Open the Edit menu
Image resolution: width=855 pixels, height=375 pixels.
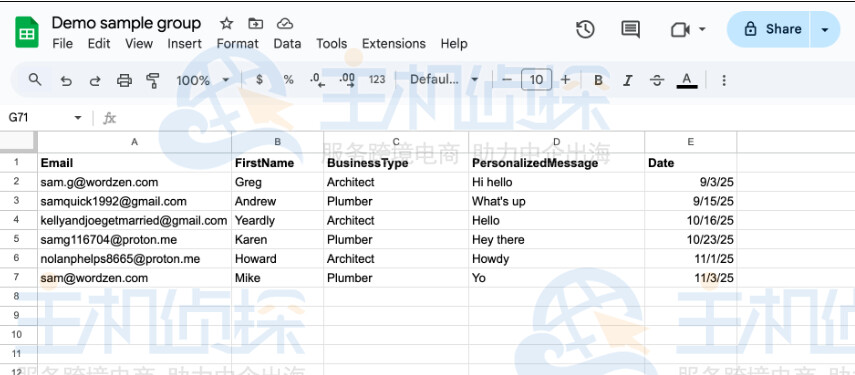(99, 44)
